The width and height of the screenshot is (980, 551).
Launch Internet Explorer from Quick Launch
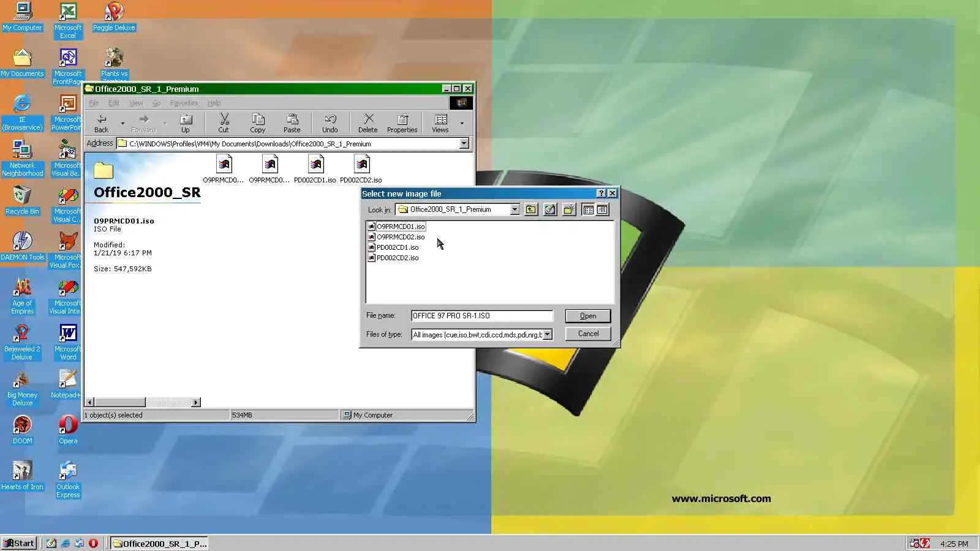tap(66, 543)
